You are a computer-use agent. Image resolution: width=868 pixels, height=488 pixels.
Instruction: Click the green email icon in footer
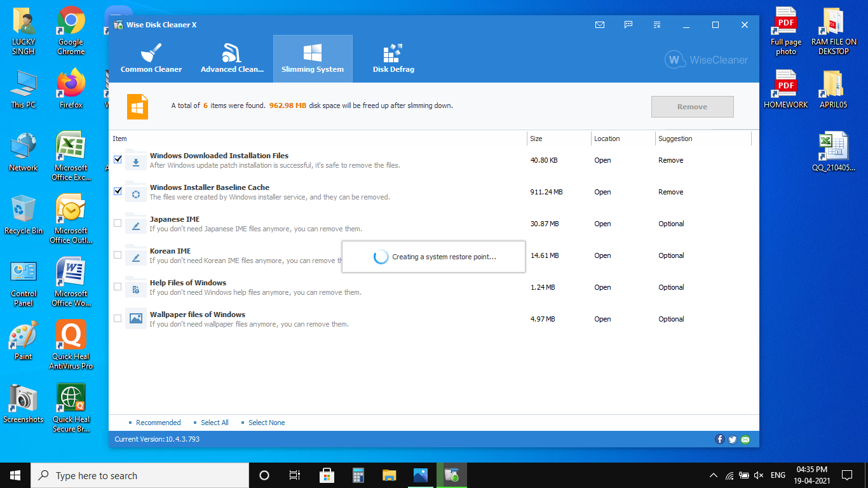point(745,439)
